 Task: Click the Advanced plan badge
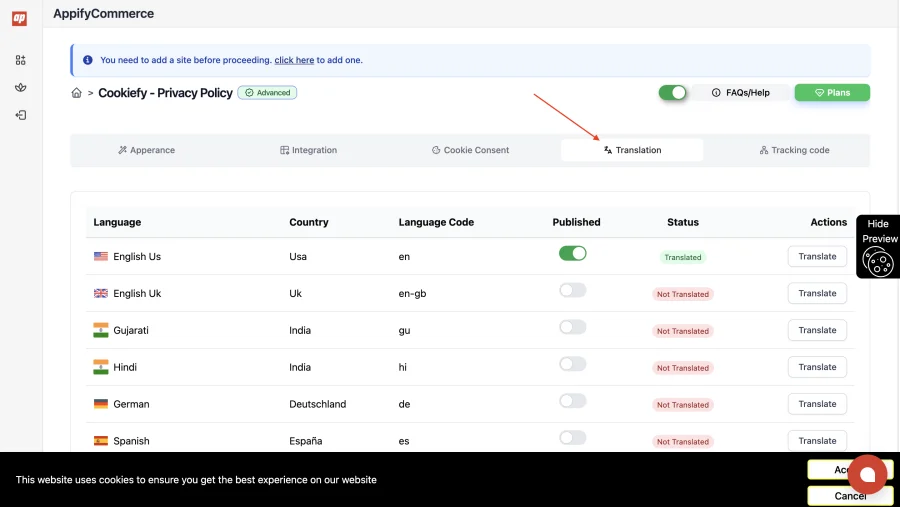coord(267,92)
